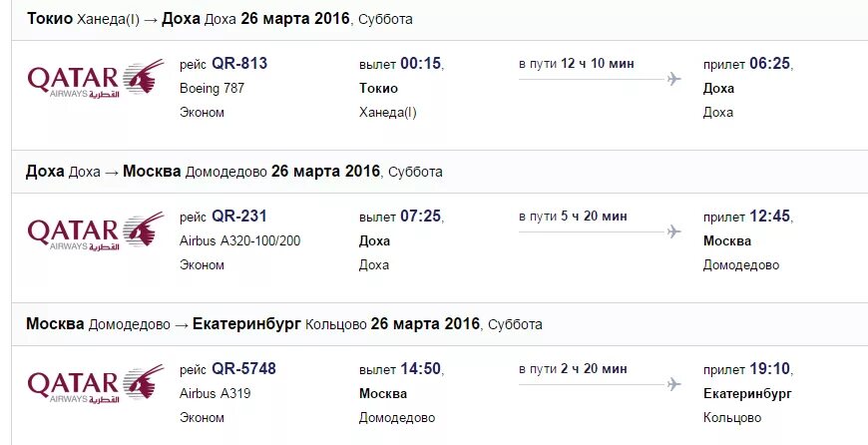Screen dimensions: 868x445
Task: Click the Qatar Airways logo for flight QR-5748
Action: (x=96, y=384)
